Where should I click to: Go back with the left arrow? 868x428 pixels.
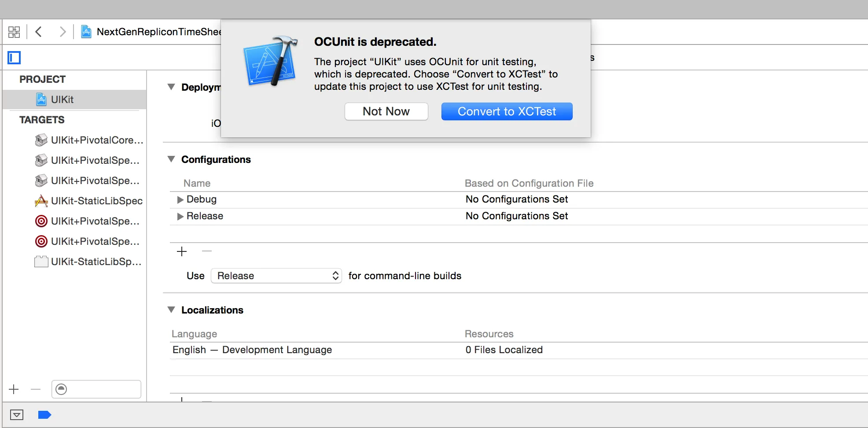point(39,32)
